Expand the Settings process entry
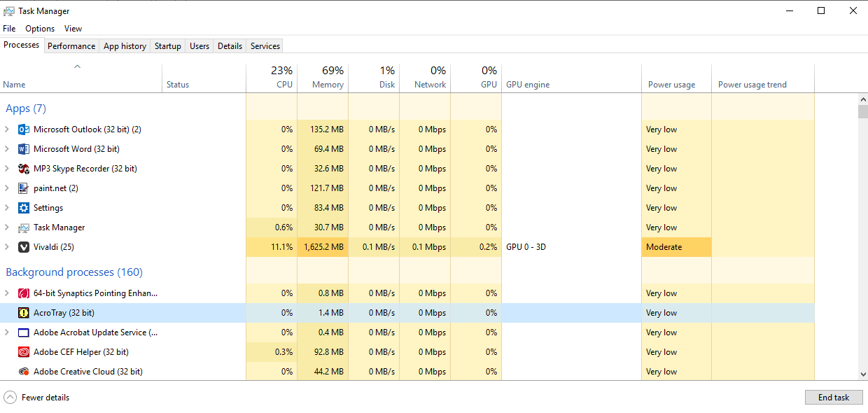This screenshot has width=868, height=413. tap(7, 208)
